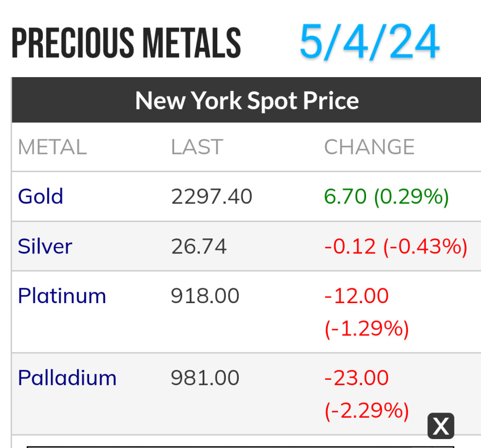Click the Precious Metals heading
This screenshot has width=481, height=448.
coord(126,43)
